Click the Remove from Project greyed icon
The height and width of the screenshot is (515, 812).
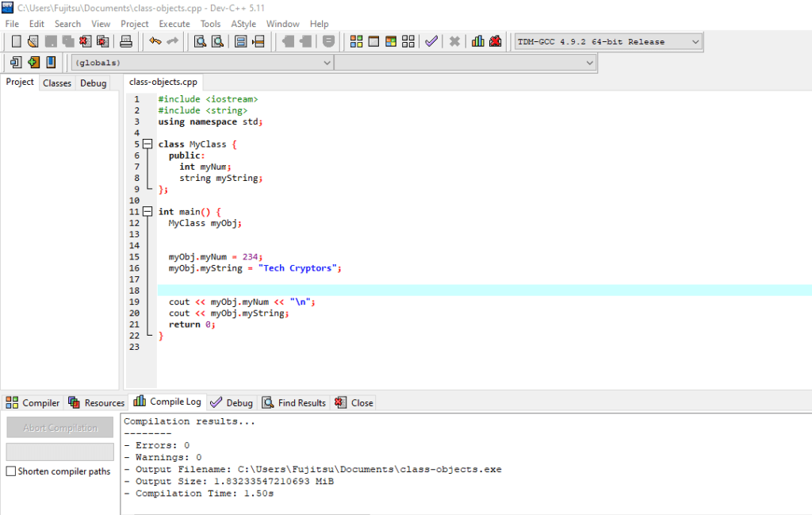click(305, 41)
